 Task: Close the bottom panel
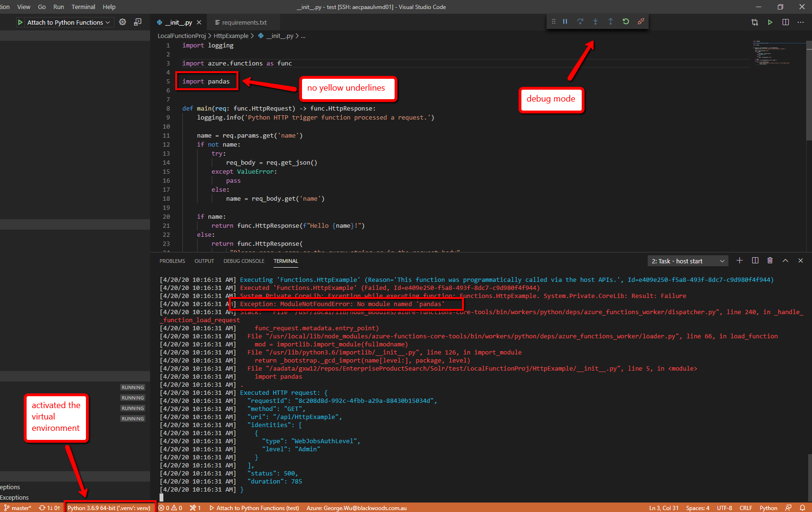(x=801, y=261)
